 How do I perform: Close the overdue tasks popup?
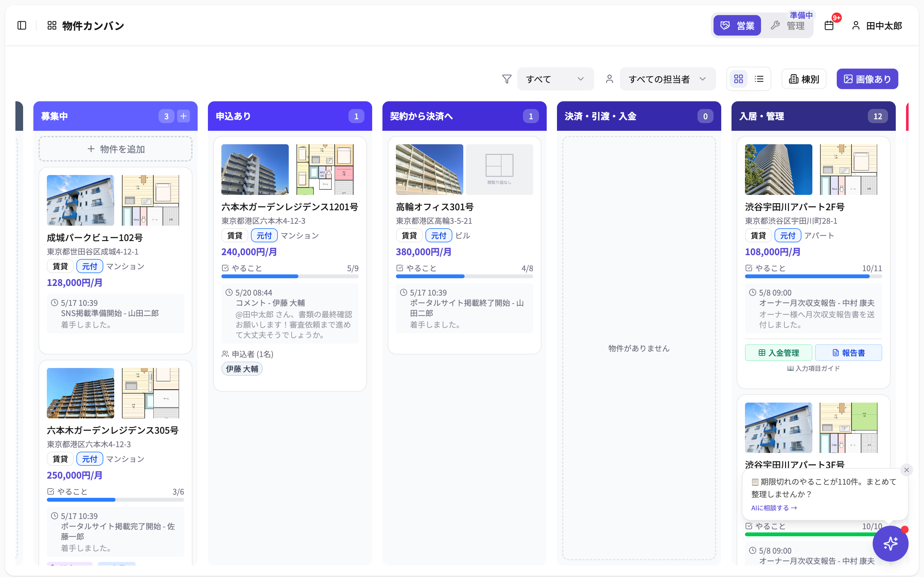[x=906, y=470]
